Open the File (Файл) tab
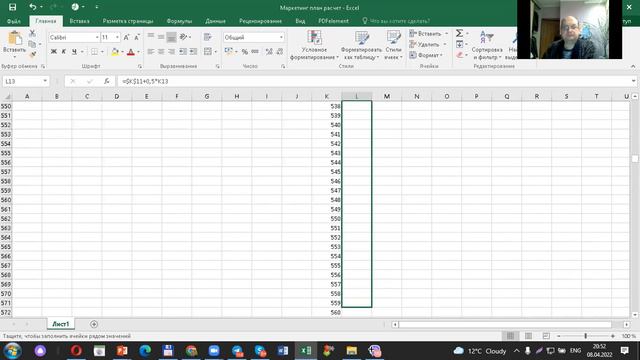The image size is (640, 360). click(x=14, y=21)
